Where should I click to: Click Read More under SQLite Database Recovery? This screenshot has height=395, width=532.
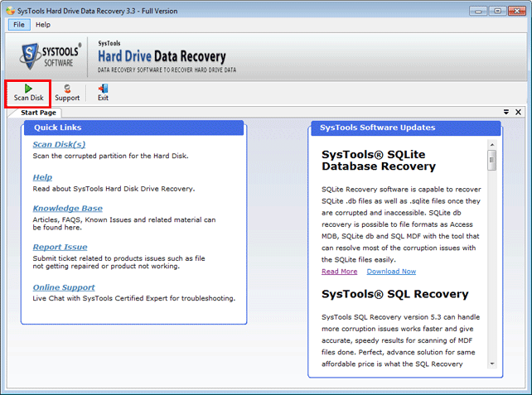pos(339,272)
